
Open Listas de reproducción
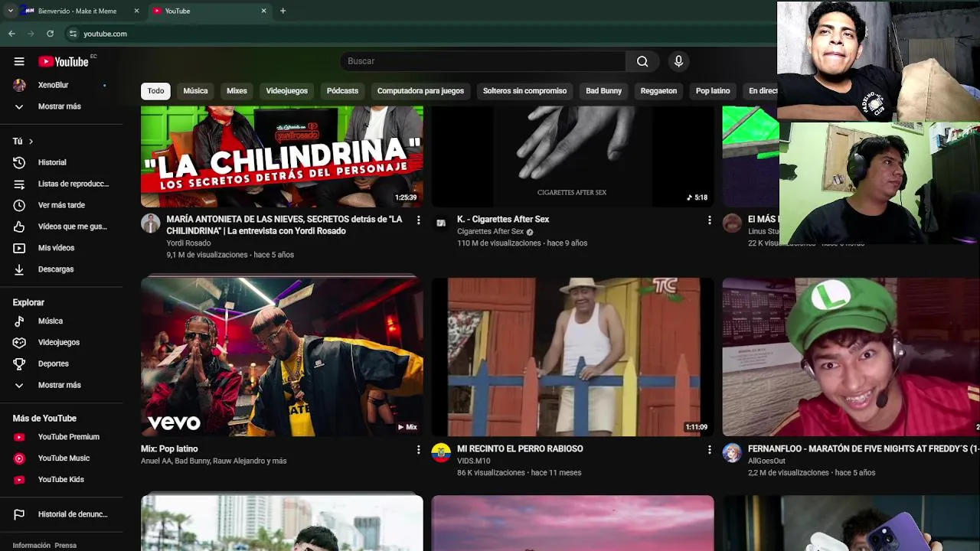61,184
